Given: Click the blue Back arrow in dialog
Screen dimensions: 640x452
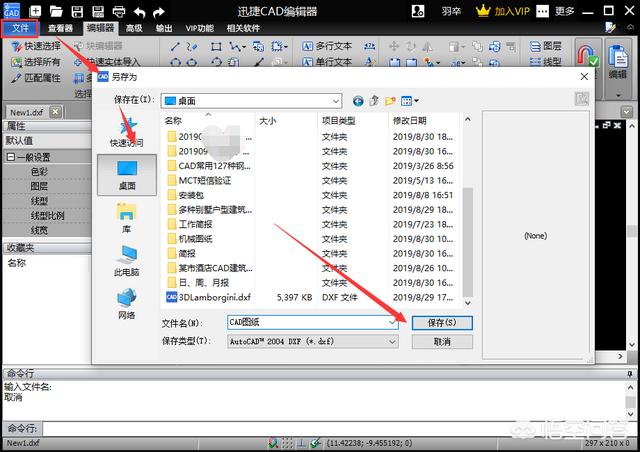Looking at the screenshot, I should pos(358,101).
